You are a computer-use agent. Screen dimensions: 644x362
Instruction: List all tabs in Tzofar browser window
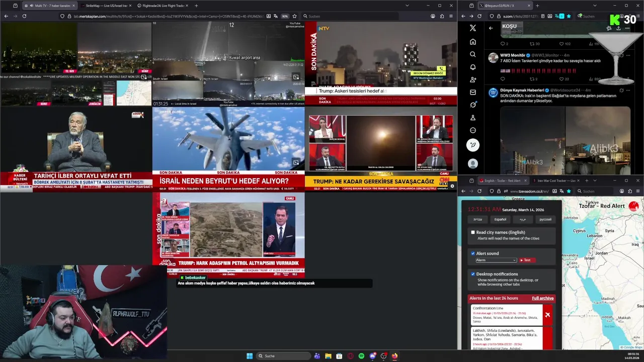click(x=595, y=180)
